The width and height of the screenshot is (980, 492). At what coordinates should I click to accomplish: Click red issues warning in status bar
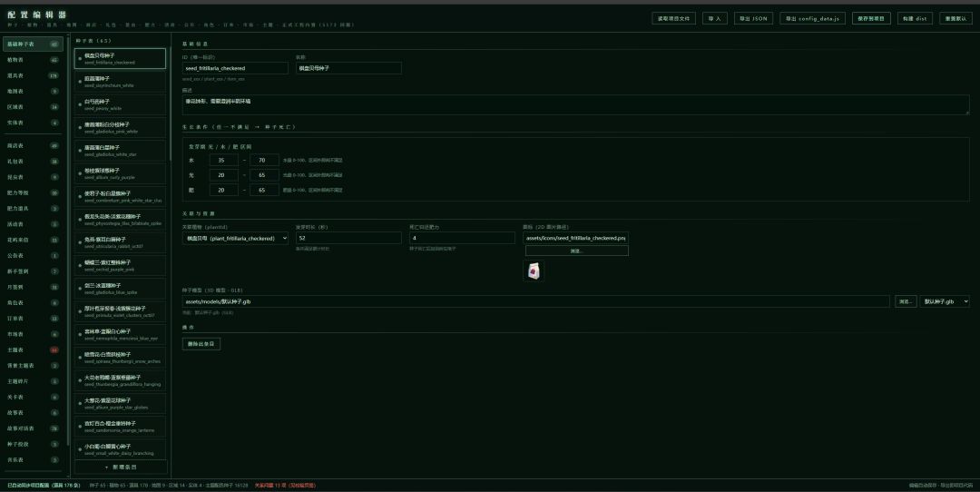pyautogui.click(x=285, y=485)
